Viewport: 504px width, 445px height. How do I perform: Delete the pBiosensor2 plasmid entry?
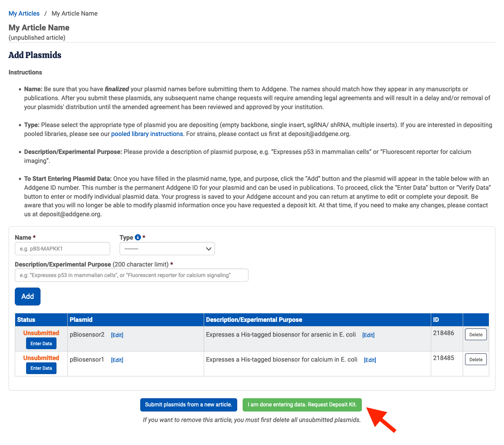(476, 334)
